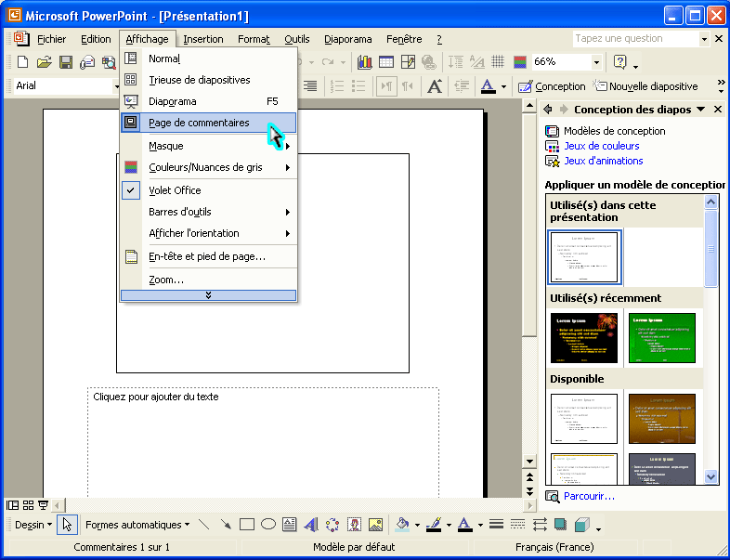Click the Conception toolbar button

point(552,86)
